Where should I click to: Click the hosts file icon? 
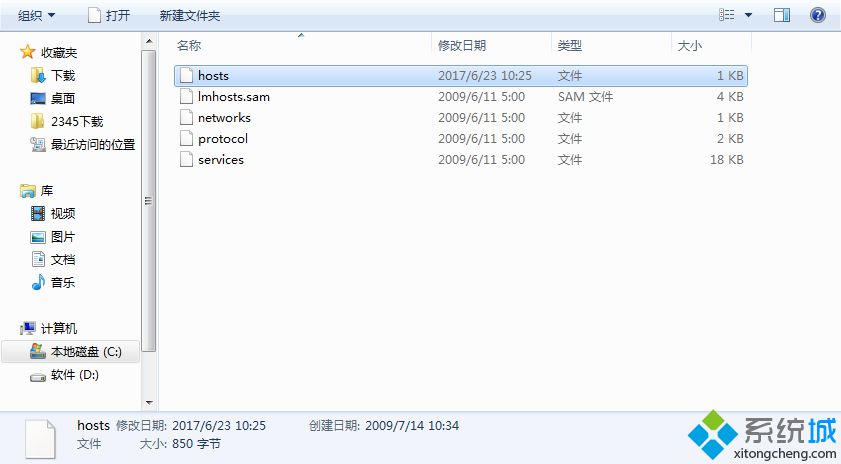[x=186, y=76]
